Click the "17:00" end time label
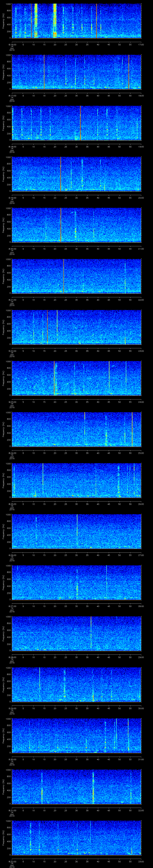Image resolution: width=153 pixels, height=868 pixels. (x=141, y=44)
